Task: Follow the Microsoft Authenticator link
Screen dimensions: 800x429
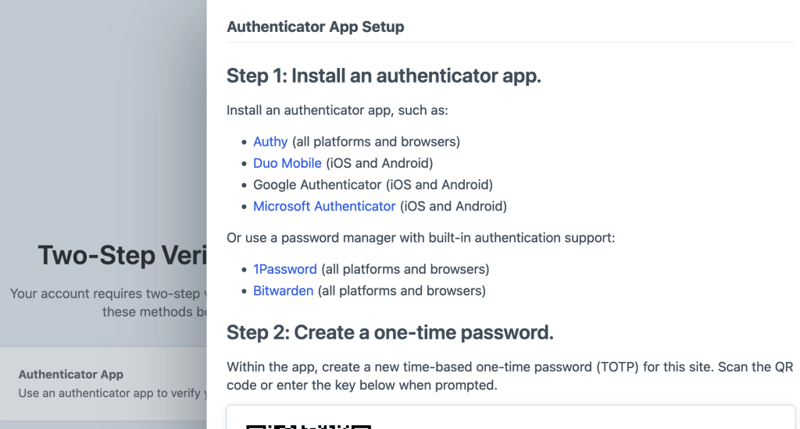Action: 324,206
